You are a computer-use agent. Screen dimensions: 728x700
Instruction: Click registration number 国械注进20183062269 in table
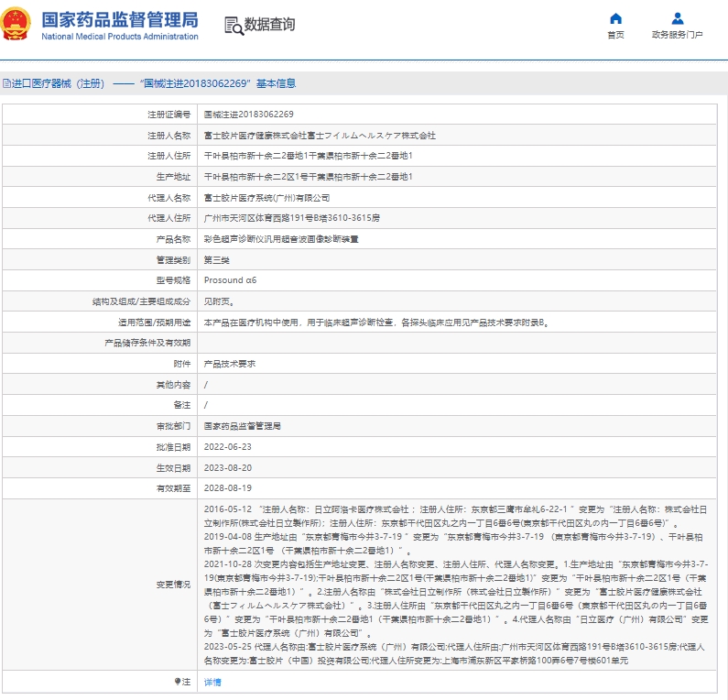click(248, 115)
